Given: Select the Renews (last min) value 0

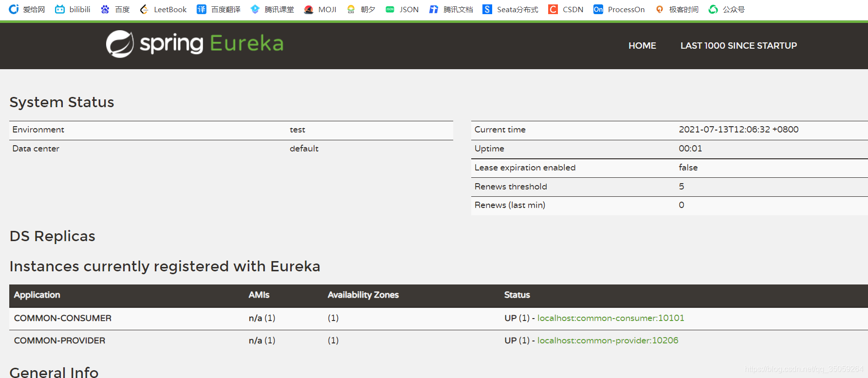Looking at the screenshot, I should point(682,205).
